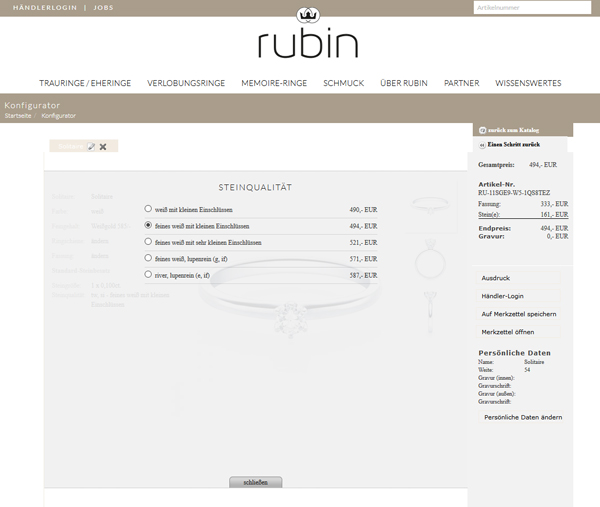Close the Solitaire tab with the X icon

(103, 147)
